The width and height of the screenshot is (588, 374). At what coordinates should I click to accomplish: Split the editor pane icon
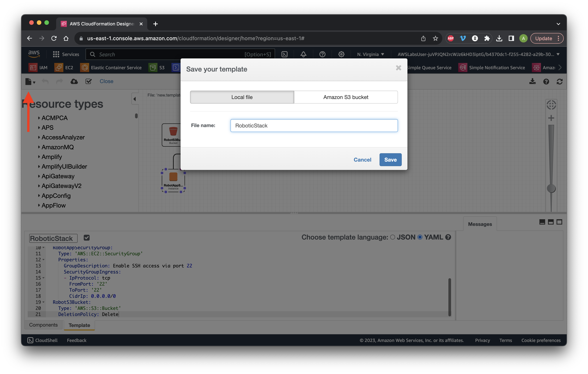point(550,222)
